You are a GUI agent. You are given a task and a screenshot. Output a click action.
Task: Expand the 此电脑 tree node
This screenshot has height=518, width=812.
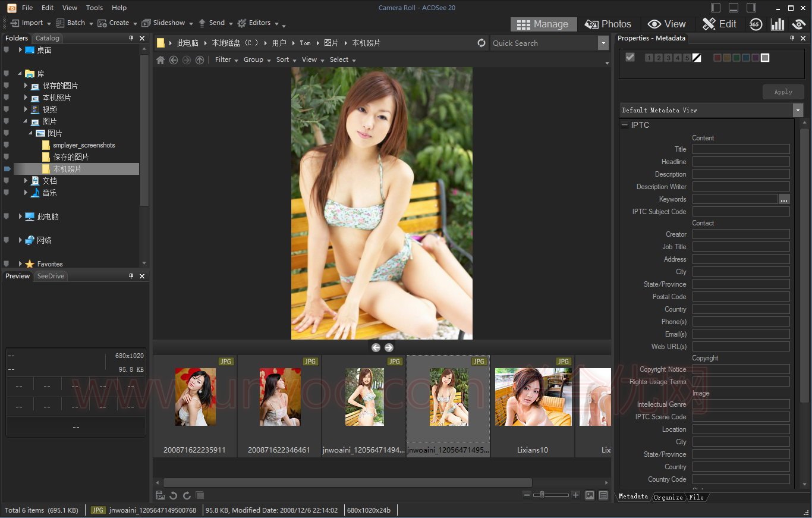20,216
